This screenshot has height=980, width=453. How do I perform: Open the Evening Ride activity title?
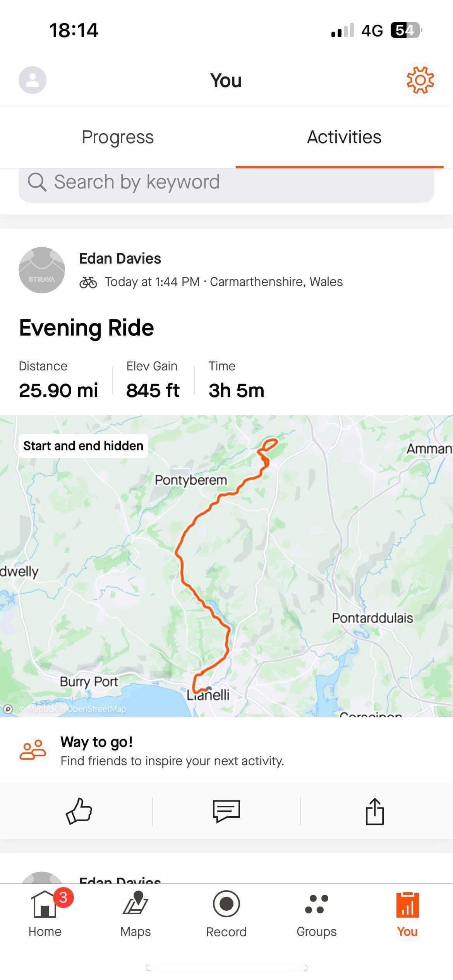[x=86, y=328]
